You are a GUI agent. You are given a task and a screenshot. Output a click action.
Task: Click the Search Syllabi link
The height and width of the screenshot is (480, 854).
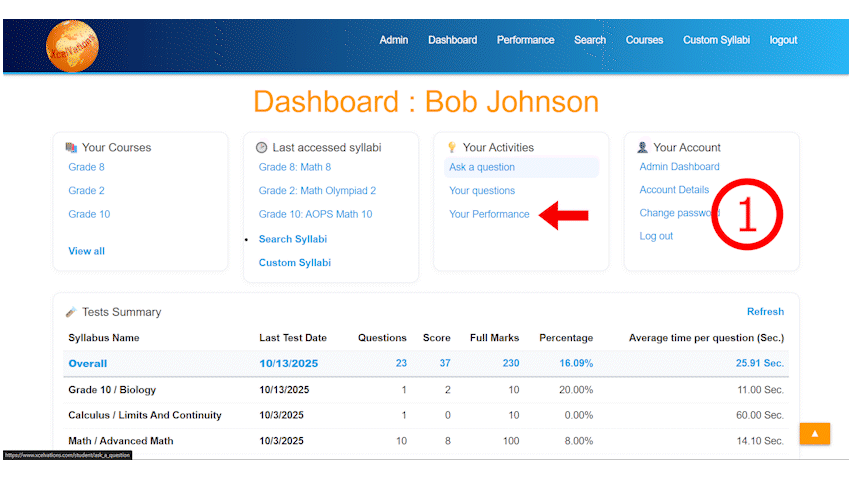[x=293, y=239]
